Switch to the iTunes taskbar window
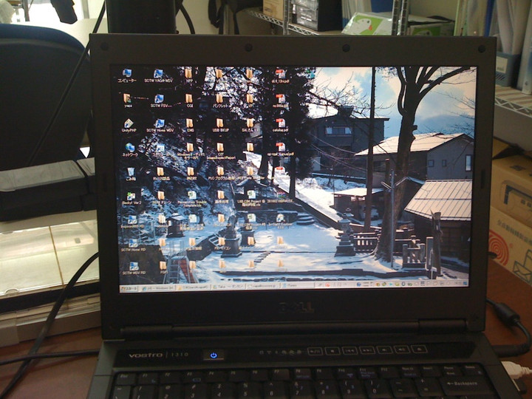This screenshot has height=399, width=532. (x=297, y=286)
